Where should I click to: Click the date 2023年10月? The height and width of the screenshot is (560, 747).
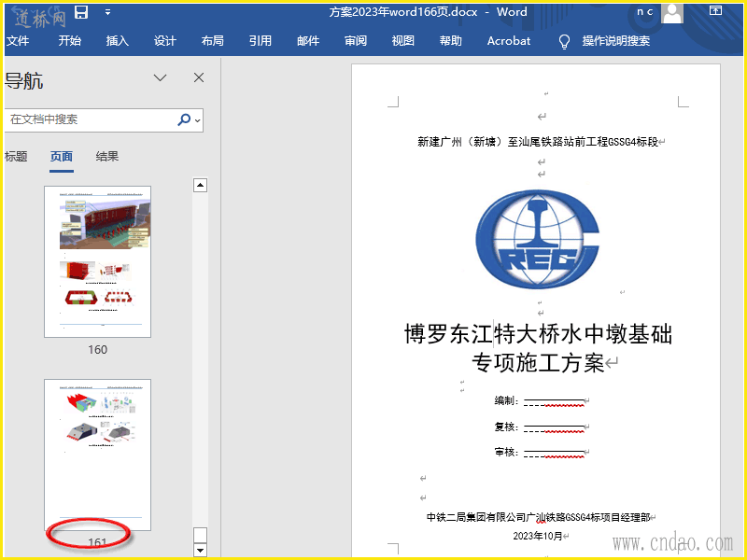[x=538, y=536]
